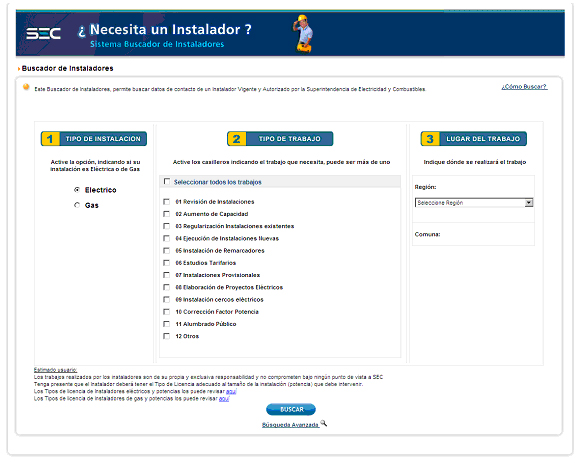Click the Electrico label text
This screenshot has width=581, height=463.
[x=100, y=190]
